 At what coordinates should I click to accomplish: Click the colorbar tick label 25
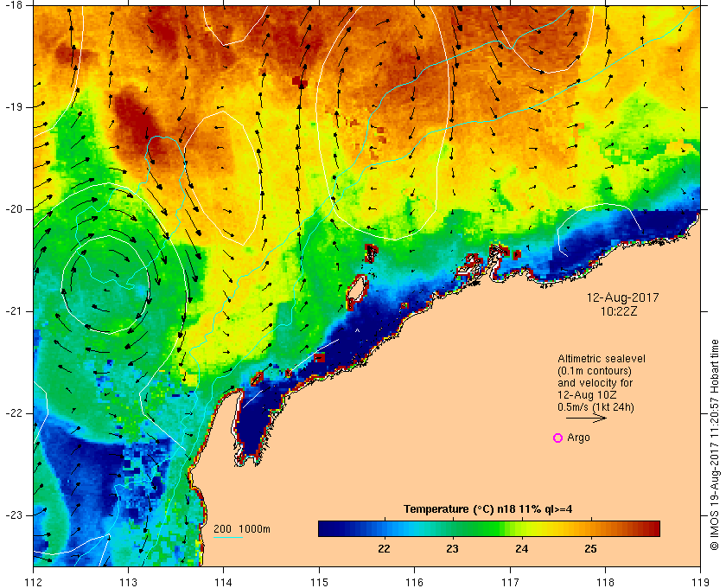pyautogui.click(x=590, y=549)
